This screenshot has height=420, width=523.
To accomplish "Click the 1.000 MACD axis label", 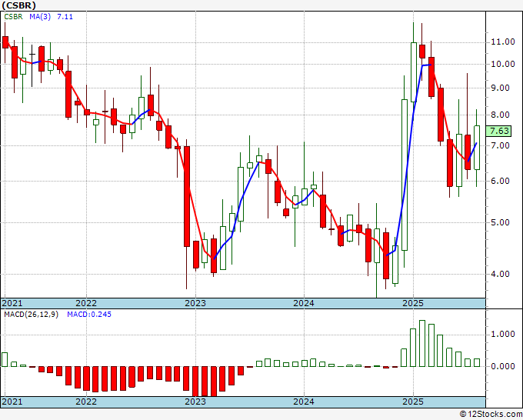I will [503, 335].
